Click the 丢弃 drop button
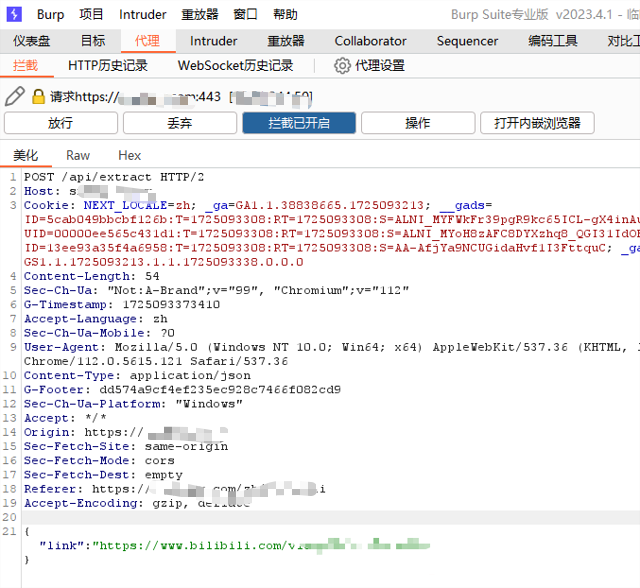The image size is (640, 588). [179, 123]
